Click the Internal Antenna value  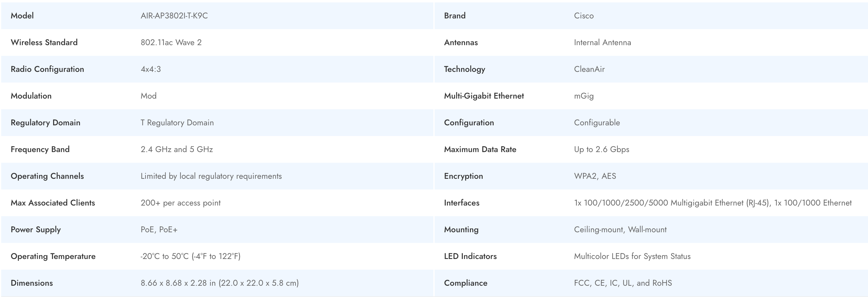602,42
